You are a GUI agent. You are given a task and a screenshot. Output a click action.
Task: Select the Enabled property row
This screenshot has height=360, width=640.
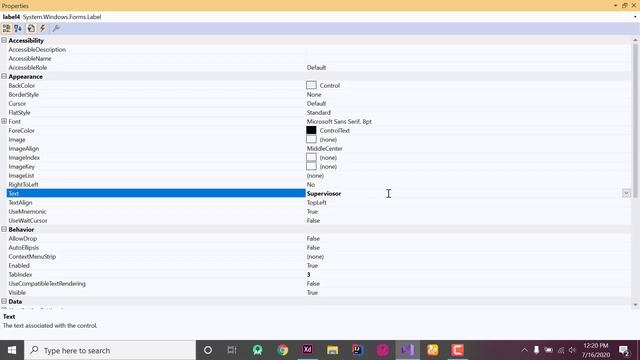coord(318,265)
